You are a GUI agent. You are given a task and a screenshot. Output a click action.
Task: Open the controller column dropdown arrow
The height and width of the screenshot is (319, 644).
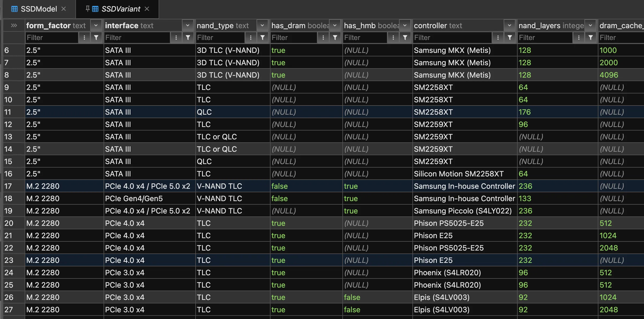coord(509,26)
